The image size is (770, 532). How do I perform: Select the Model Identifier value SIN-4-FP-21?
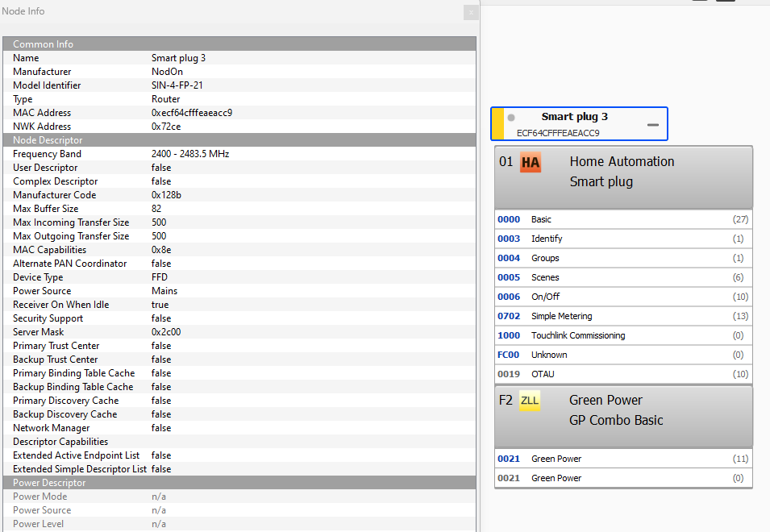[x=177, y=85]
